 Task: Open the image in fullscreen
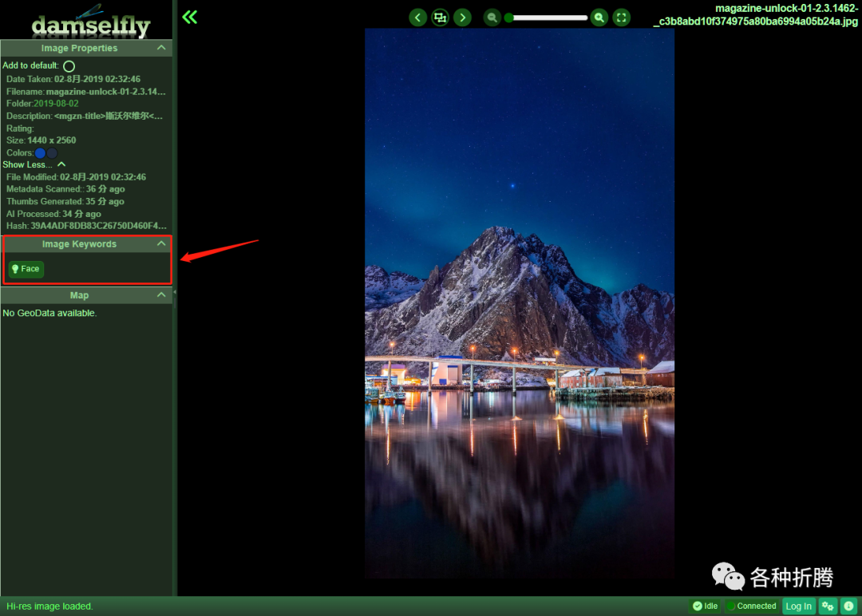[622, 18]
